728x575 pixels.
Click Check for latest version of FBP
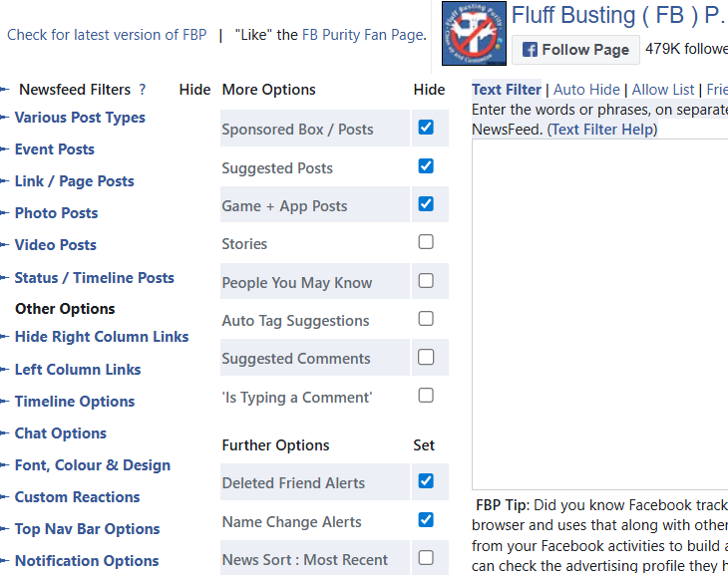(107, 35)
